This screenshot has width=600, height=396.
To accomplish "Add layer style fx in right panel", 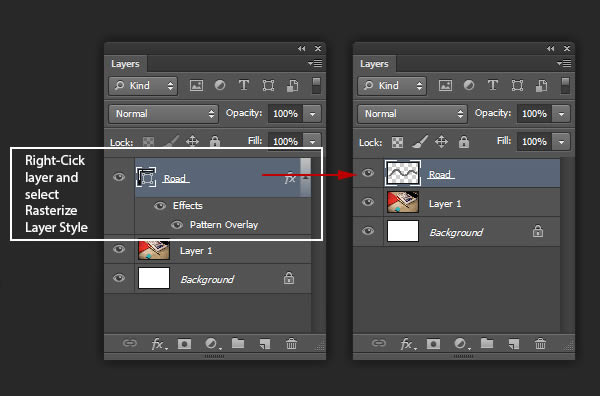I will [x=407, y=344].
